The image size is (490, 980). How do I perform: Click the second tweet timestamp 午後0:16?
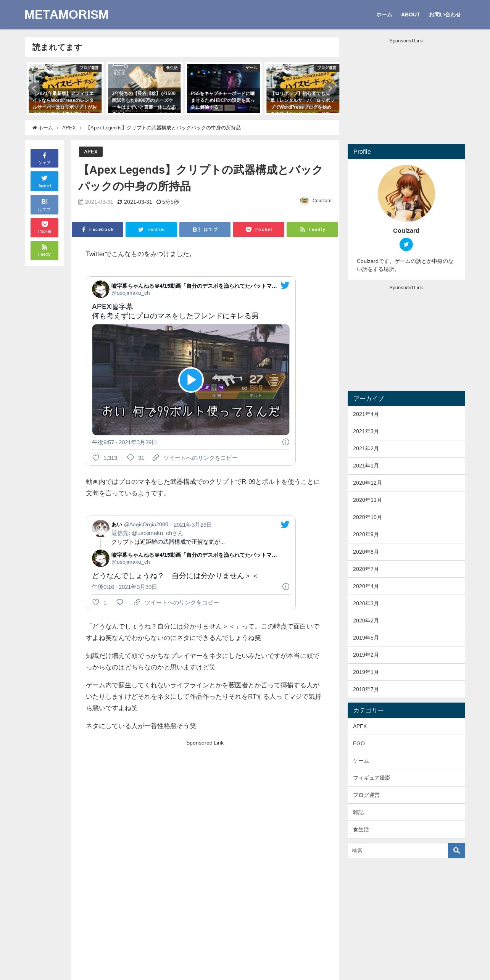click(x=124, y=587)
